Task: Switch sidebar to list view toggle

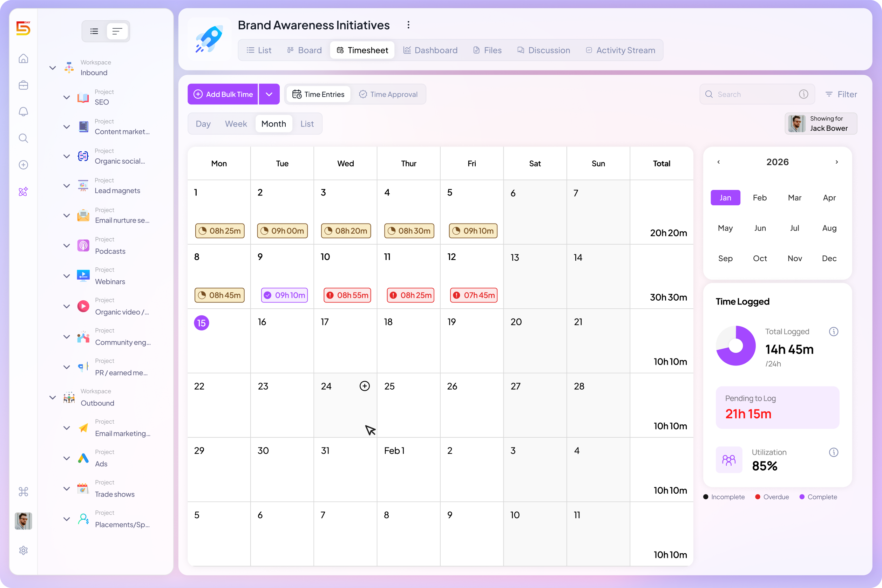Action: pos(94,31)
